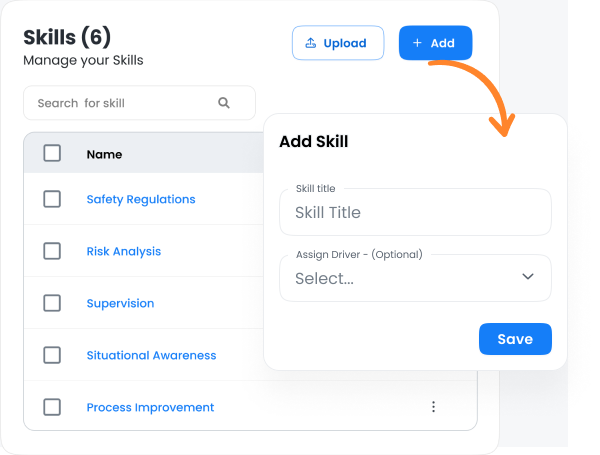
Task: Select the Supervision row checkbox
Action: tap(52, 303)
